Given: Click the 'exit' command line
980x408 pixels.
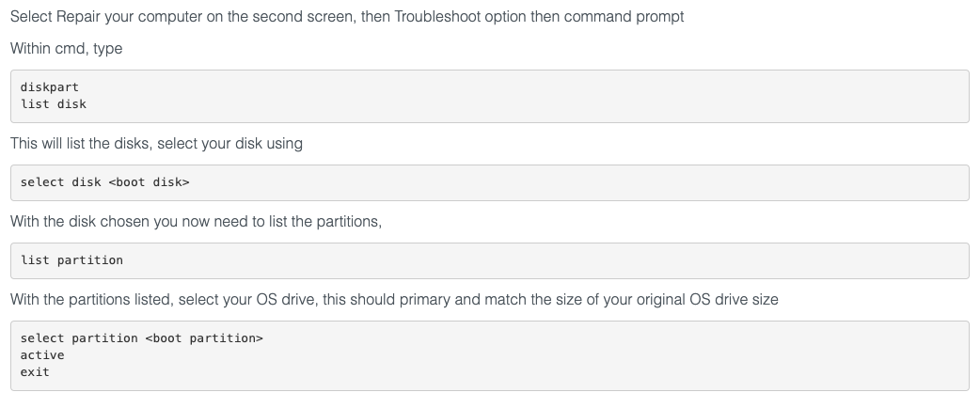Looking at the screenshot, I should 35,372.
